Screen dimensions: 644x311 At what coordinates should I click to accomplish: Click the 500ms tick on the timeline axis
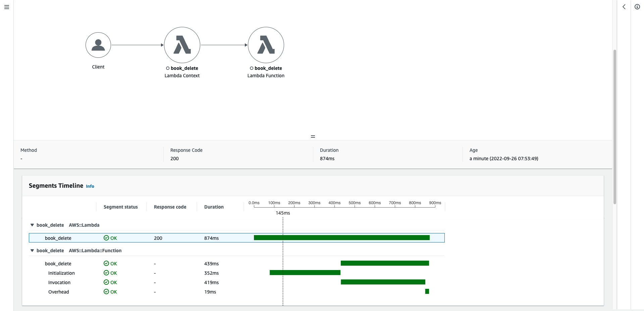[355, 203]
